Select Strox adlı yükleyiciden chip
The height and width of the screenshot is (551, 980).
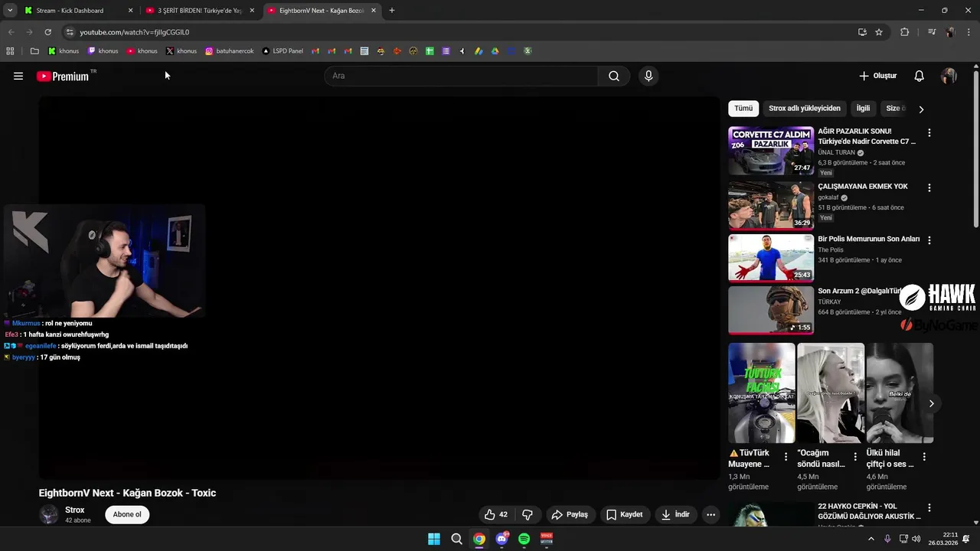click(805, 109)
